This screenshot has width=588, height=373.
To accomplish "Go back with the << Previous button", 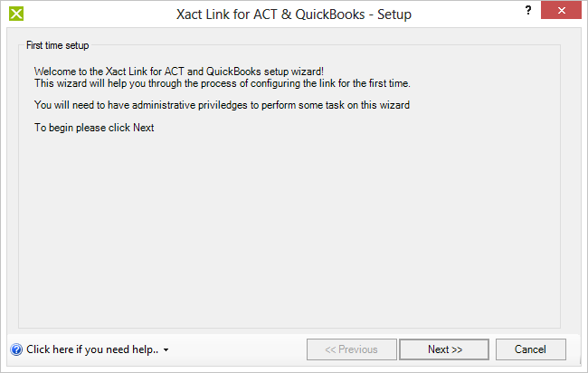I will [x=351, y=349].
